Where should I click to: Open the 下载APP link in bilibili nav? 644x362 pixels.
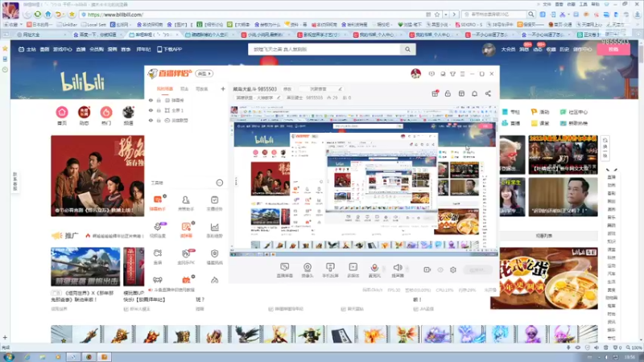click(169, 49)
